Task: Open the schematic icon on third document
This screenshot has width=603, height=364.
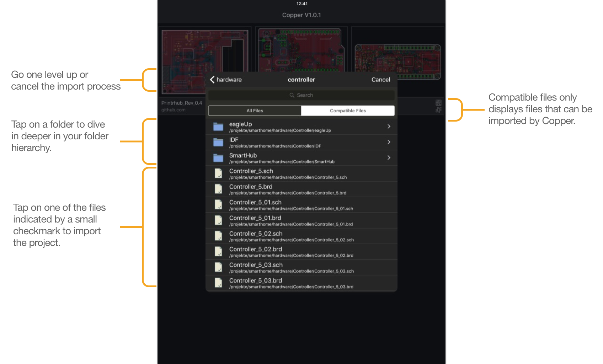Action: [438, 110]
